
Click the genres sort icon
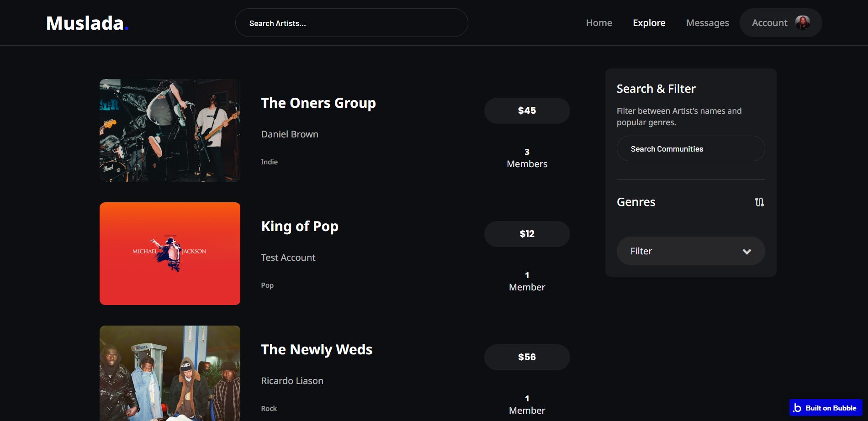point(759,202)
